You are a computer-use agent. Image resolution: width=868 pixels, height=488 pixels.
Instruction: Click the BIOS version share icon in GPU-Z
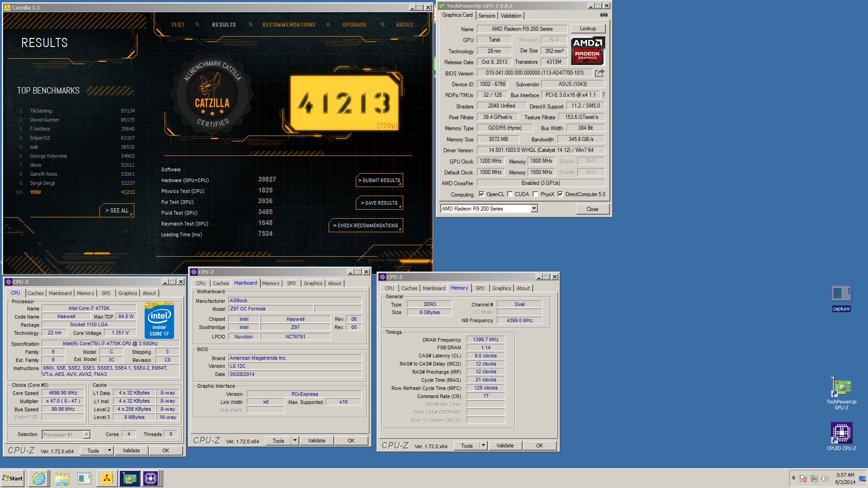(599, 73)
